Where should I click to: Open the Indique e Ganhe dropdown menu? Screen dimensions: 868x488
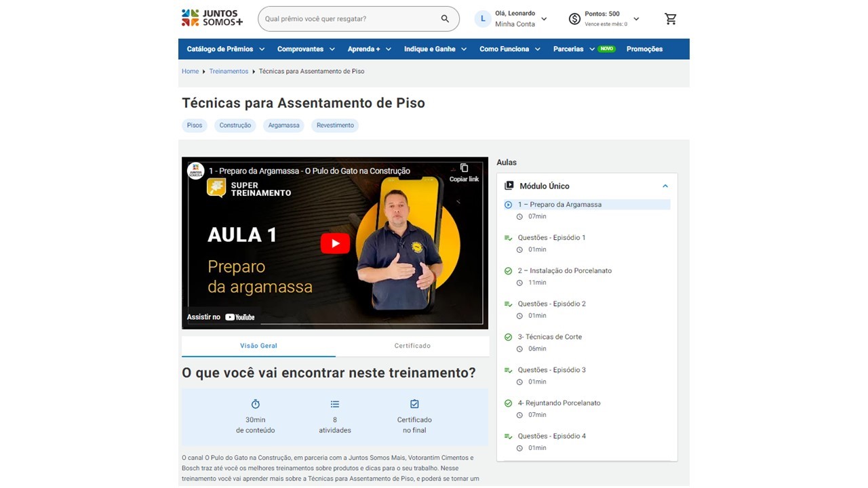coord(435,49)
